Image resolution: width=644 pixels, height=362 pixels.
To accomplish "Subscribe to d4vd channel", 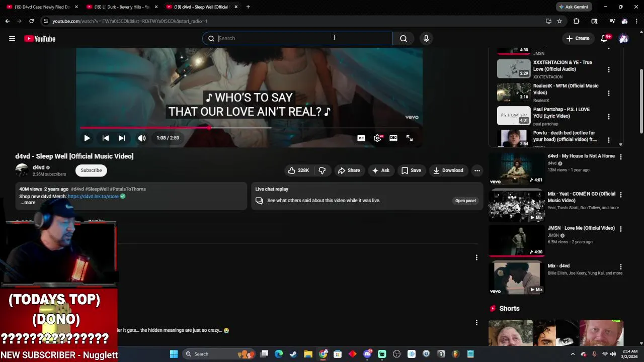I will 91,170.
